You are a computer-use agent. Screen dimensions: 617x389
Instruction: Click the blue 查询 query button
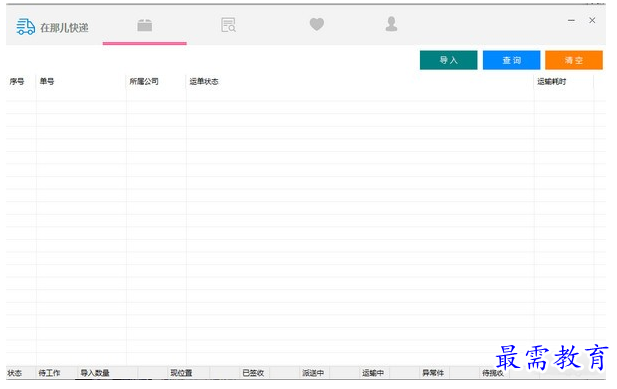[x=511, y=60]
